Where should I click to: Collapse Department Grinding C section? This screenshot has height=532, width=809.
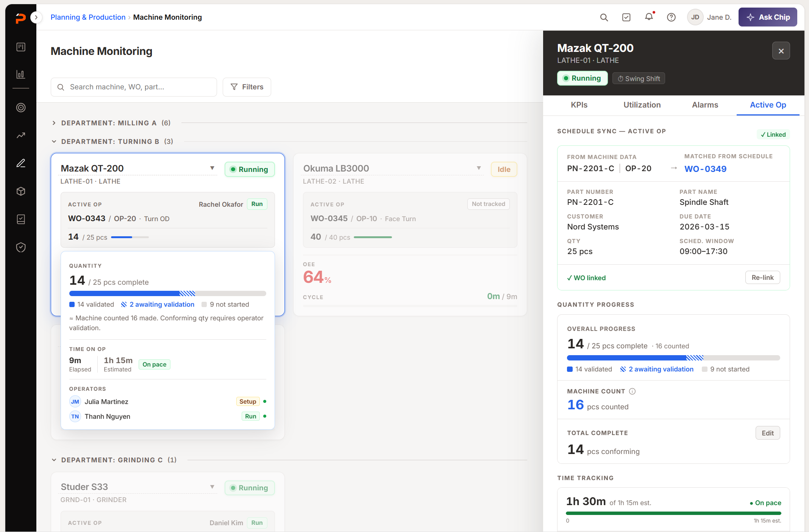[x=54, y=460]
